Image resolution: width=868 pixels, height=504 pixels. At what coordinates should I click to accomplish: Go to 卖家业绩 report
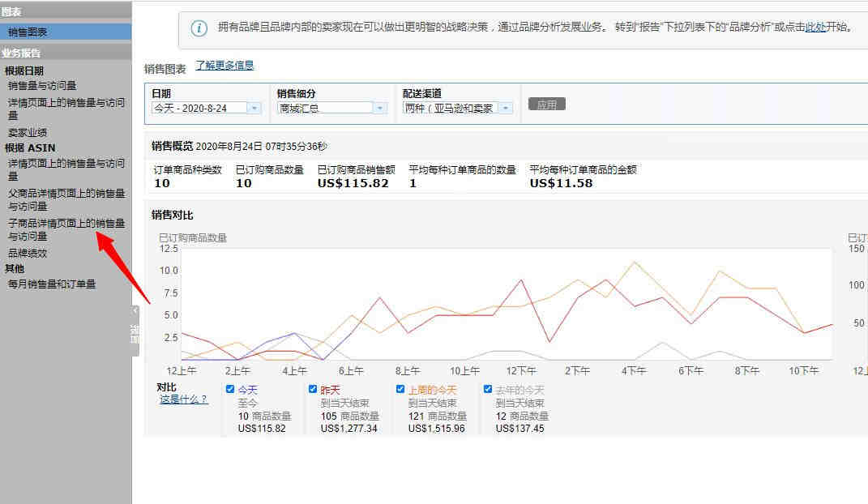click(28, 132)
